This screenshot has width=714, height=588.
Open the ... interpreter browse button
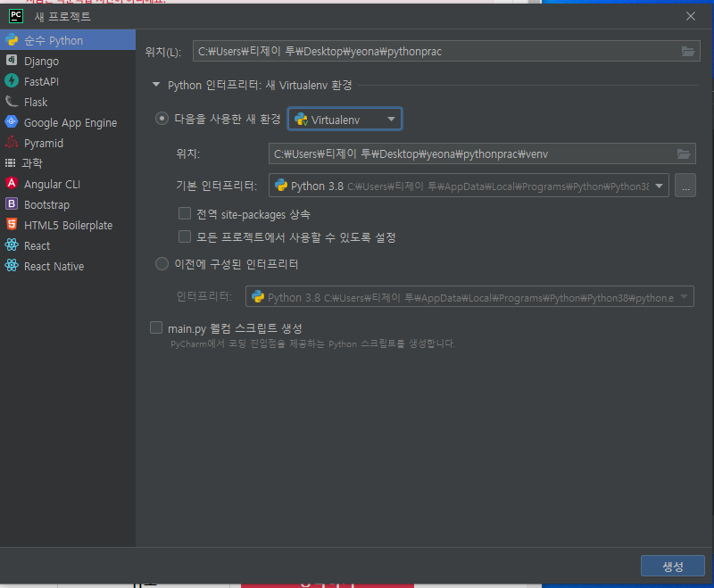pyautogui.click(x=685, y=186)
